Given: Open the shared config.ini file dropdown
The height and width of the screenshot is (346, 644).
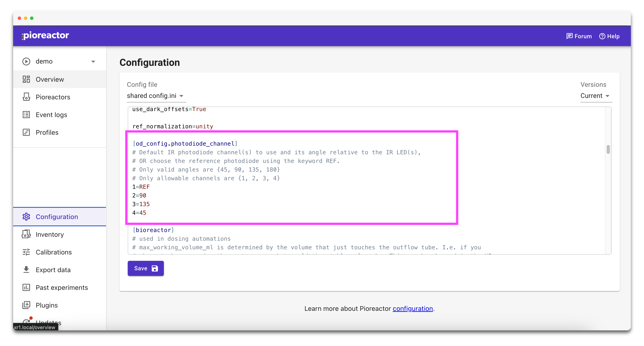Looking at the screenshot, I should 155,96.
